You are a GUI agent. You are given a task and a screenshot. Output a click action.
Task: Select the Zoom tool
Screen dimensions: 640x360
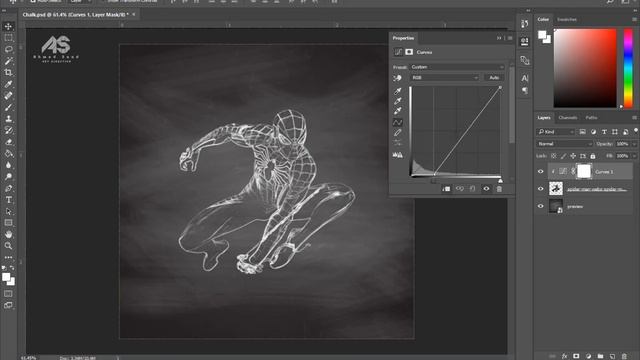(x=8, y=246)
